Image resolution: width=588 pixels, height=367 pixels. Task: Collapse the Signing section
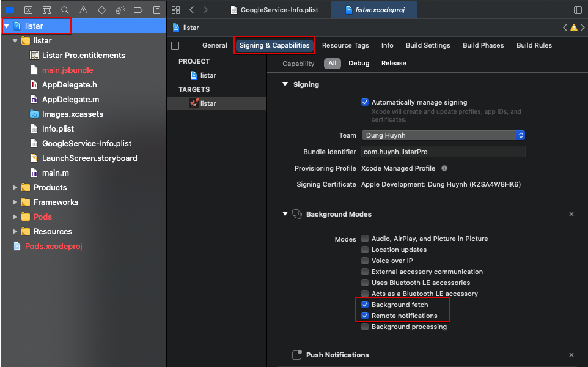[285, 84]
